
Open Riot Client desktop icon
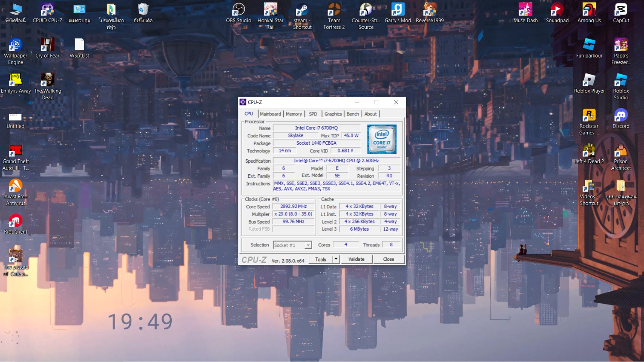click(15, 224)
